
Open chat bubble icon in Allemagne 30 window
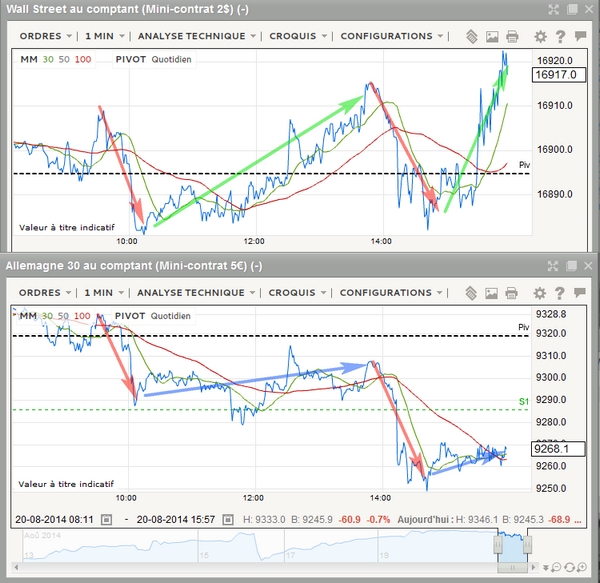(580, 293)
